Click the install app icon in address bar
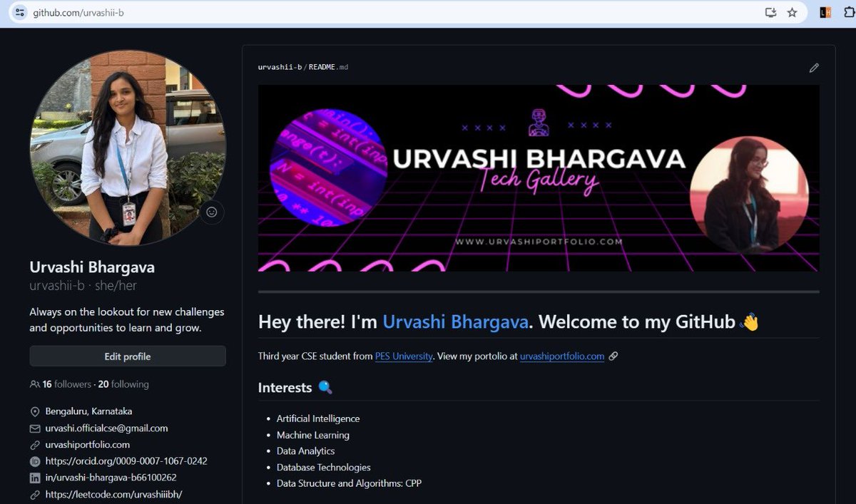Image resolution: width=856 pixels, height=504 pixels. pyautogui.click(x=770, y=13)
